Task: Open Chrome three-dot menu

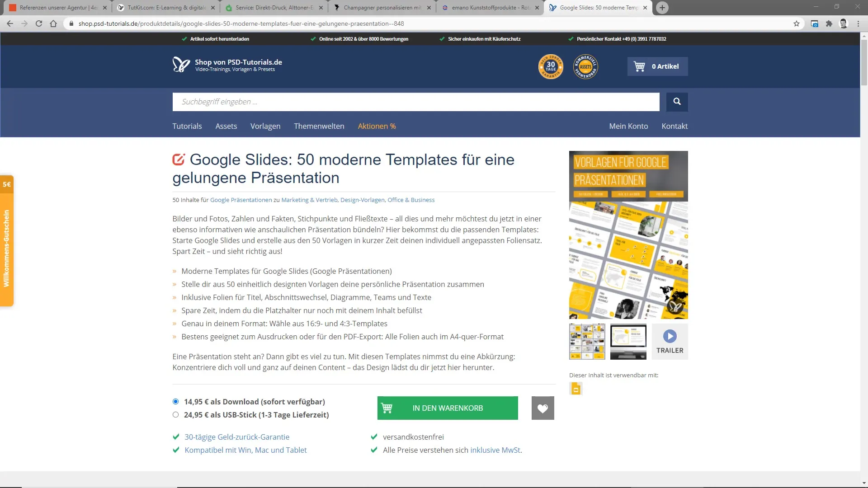Action: point(858,23)
